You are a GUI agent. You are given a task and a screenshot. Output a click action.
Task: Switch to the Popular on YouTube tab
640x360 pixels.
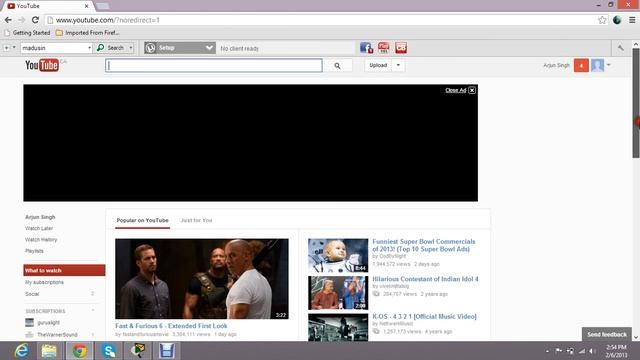click(x=142, y=220)
